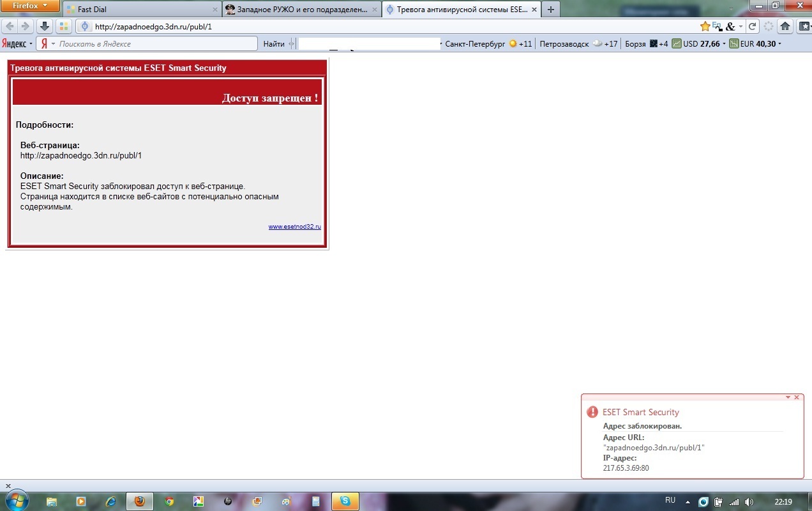The width and height of the screenshot is (812, 511).
Task: Expand the EUR 40,30 currency dropdown
Action: [x=780, y=44]
